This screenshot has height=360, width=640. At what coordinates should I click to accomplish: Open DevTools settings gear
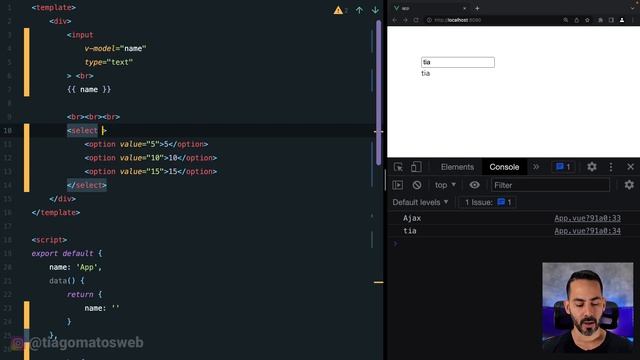(x=592, y=167)
